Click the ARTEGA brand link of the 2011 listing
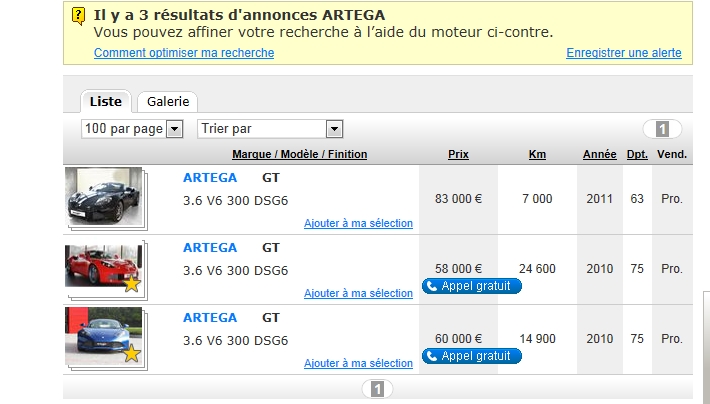 pos(210,178)
